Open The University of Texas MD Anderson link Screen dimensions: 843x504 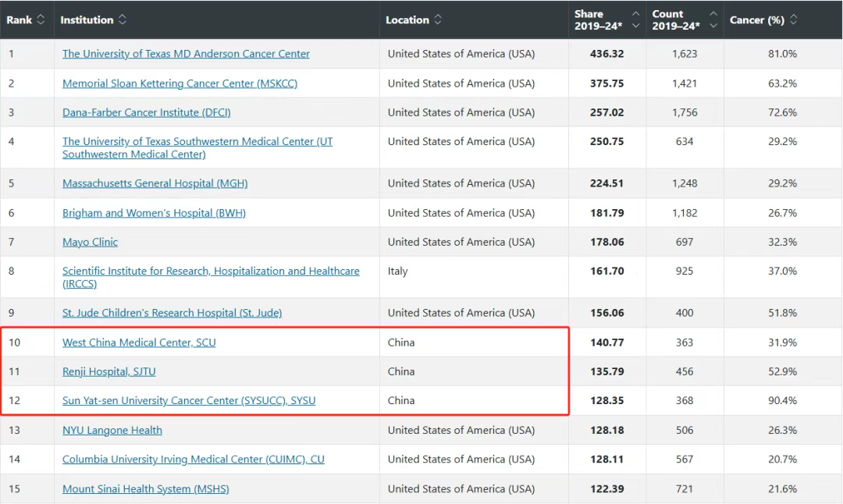point(186,54)
